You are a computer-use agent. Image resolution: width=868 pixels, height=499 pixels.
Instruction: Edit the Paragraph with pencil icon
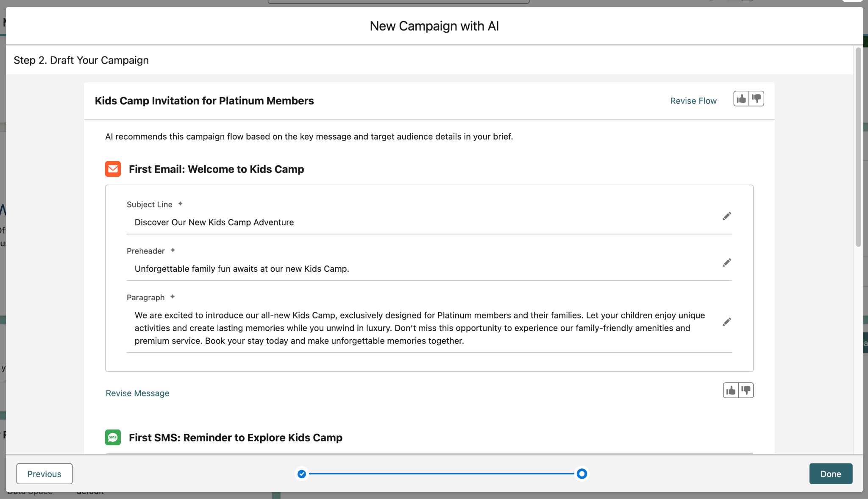(x=726, y=322)
